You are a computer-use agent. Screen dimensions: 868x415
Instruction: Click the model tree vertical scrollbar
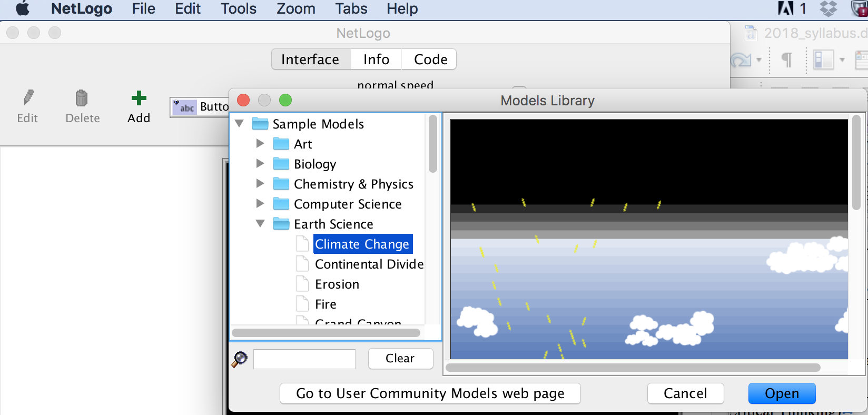[x=433, y=144]
